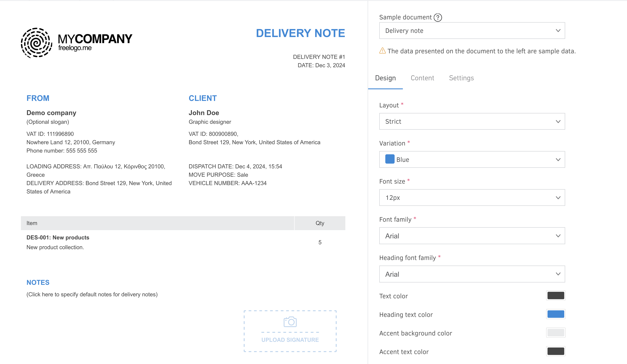627x364 pixels.
Task: Click the UPLOAD SIGNATURE label
Action: pyautogui.click(x=290, y=340)
